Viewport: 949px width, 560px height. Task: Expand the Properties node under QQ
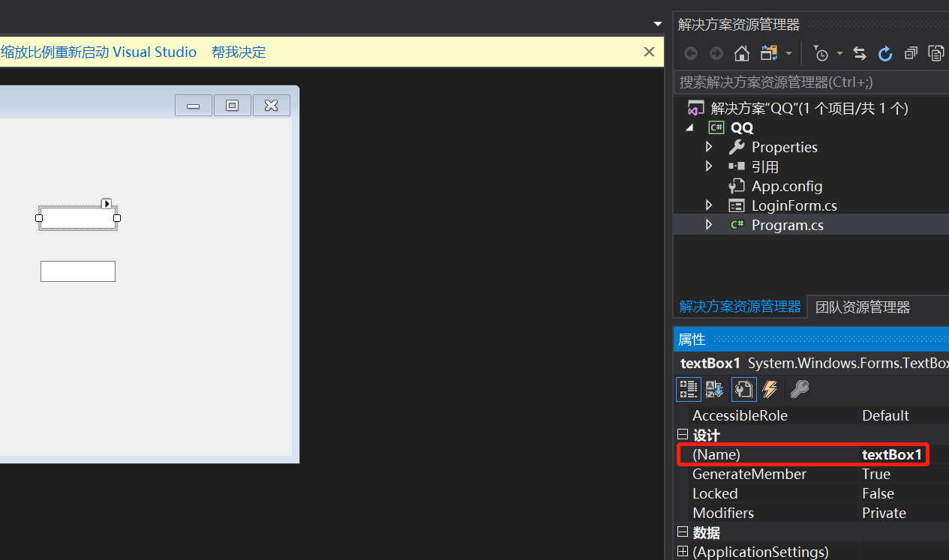[x=708, y=147]
